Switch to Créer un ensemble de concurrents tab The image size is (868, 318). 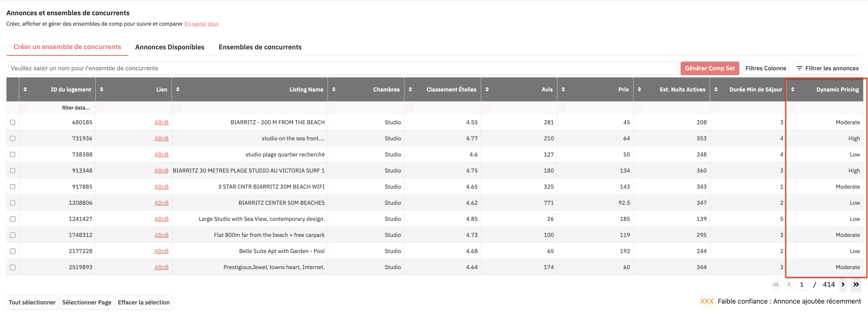67,47
